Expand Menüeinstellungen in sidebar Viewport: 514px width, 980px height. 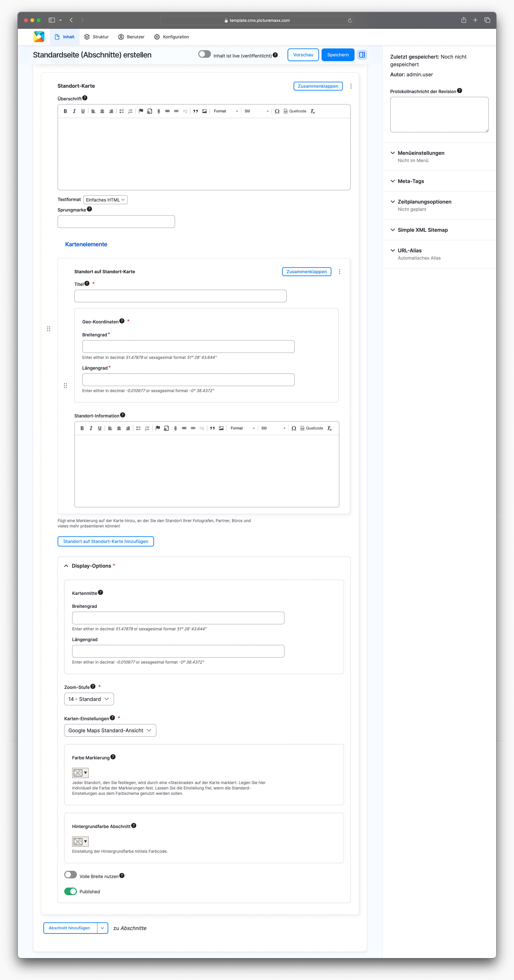pos(421,153)
